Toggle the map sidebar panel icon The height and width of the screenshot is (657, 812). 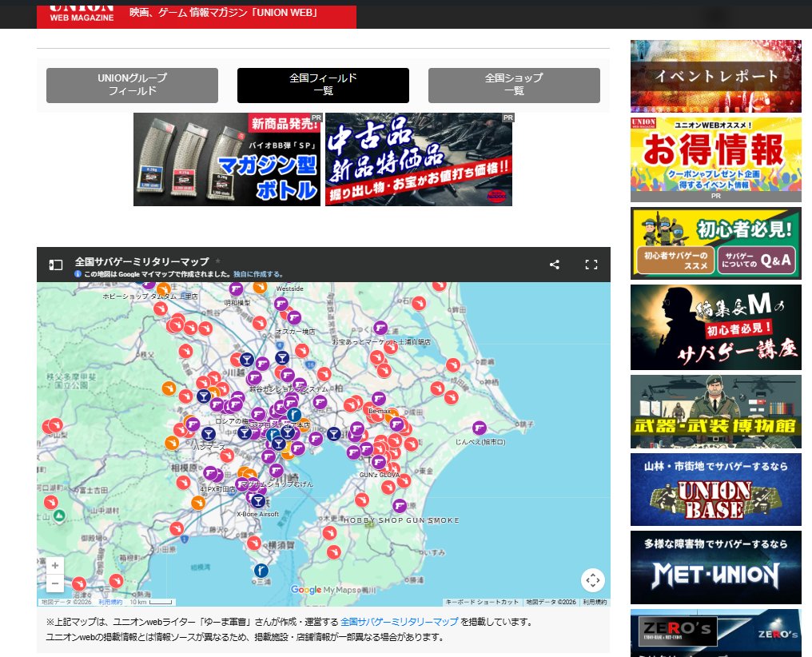(55, 265)
